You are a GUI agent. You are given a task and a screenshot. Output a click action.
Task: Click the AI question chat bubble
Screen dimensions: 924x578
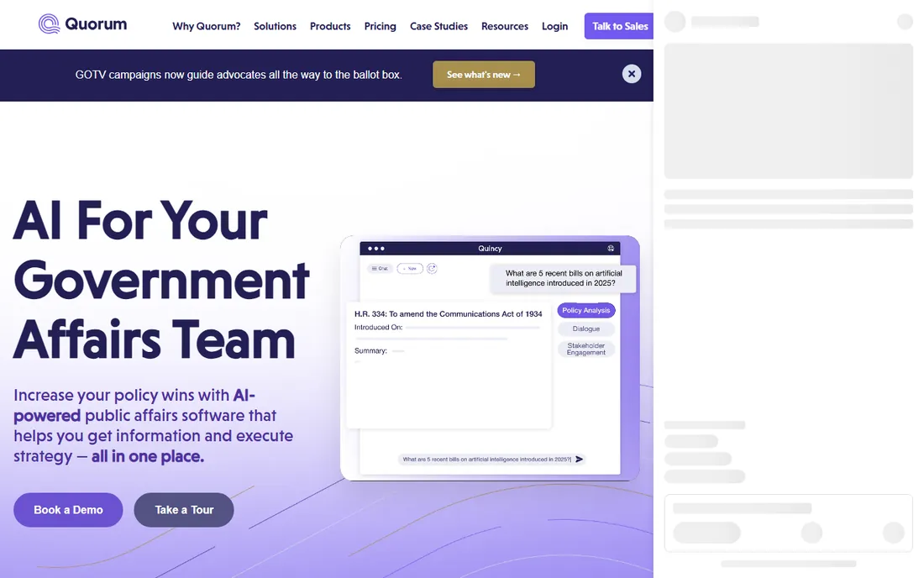[564, 278]
